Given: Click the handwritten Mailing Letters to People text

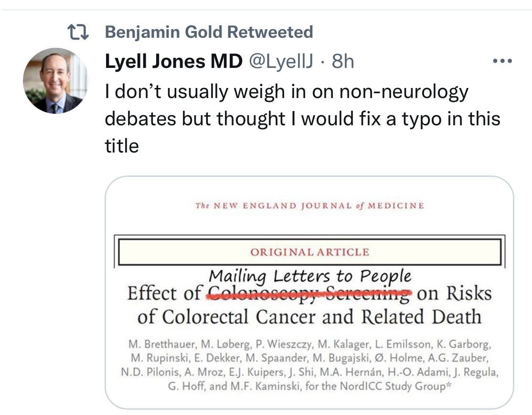Looking at the screenshot, I should 310,276.
